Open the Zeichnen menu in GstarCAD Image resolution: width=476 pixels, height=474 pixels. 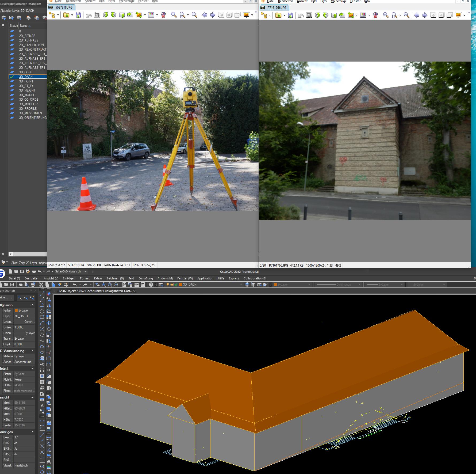click(x=115, y=278)
